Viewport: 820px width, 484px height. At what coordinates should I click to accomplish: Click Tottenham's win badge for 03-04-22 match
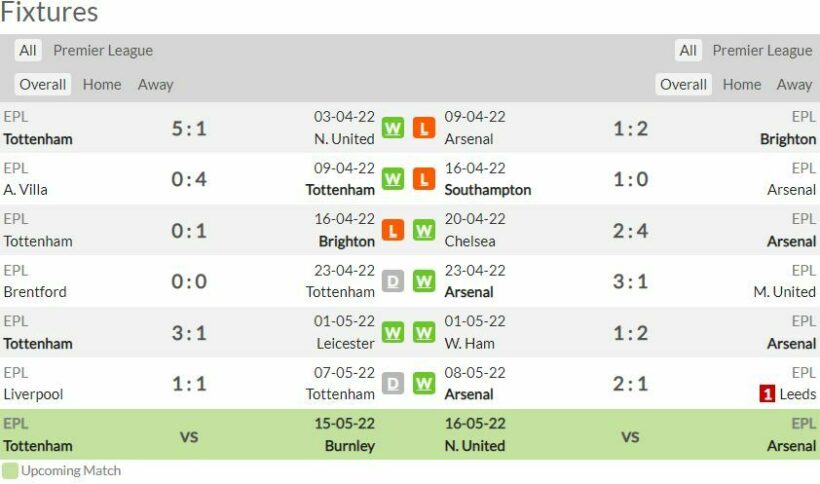pyautogui.click(x=393, y=128)
